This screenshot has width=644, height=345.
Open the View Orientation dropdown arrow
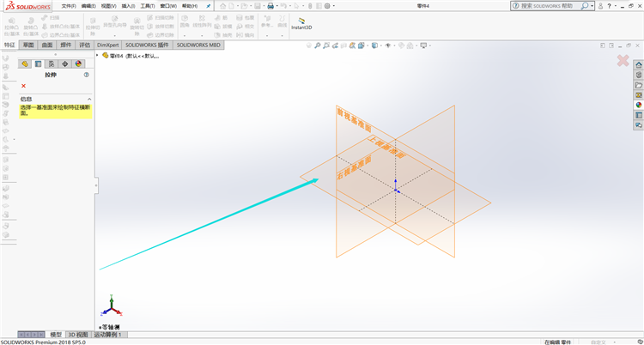pyautogui.click(x=368, y=45)
